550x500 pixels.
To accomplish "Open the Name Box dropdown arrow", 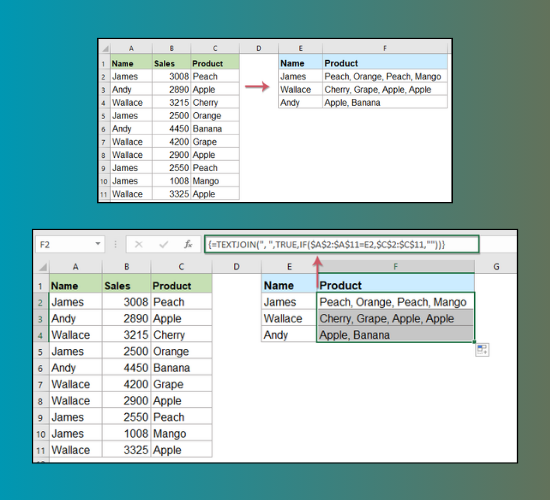I will click(x=98, y=244).
